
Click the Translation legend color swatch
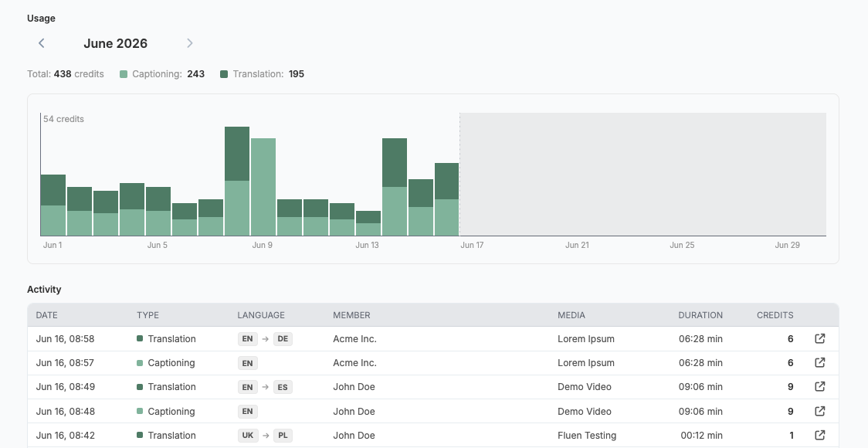click(224, 74)
